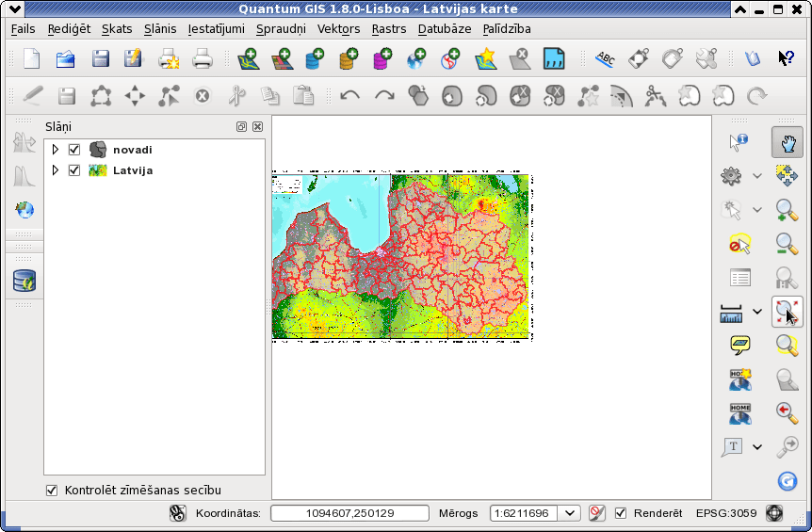This screenshot has width=812, height=532.
Task: Open the select features dropdown arrow
Action: click(757, 210)
